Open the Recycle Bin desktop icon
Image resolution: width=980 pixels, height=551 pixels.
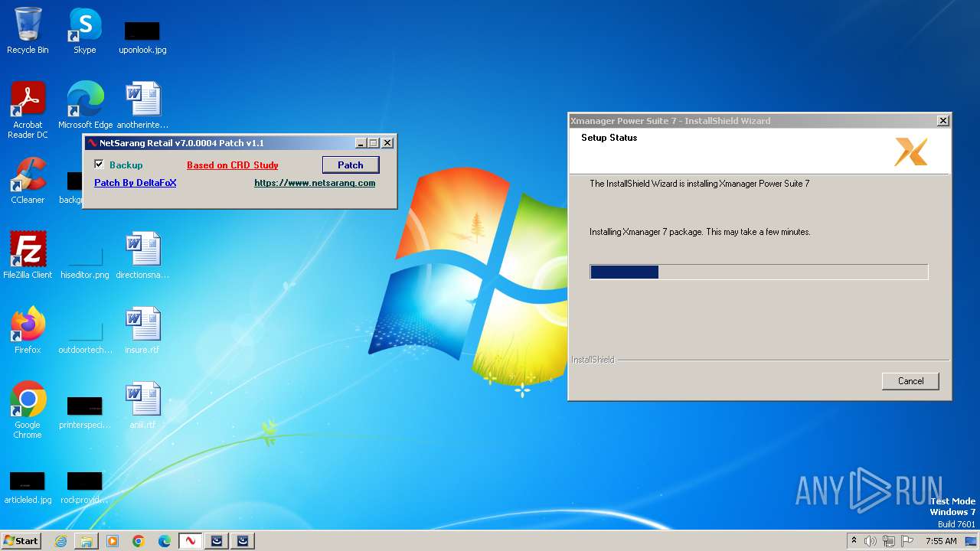click(28, 31)
